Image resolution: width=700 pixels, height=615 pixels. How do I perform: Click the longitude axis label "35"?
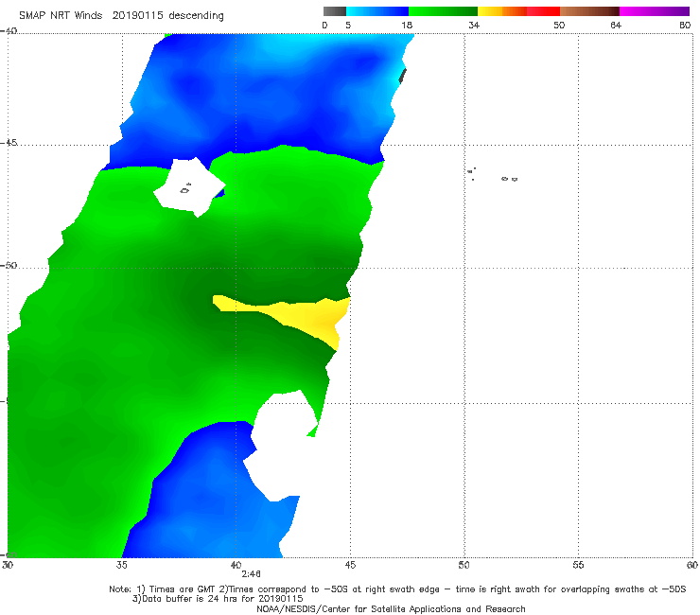coord(121,565)
